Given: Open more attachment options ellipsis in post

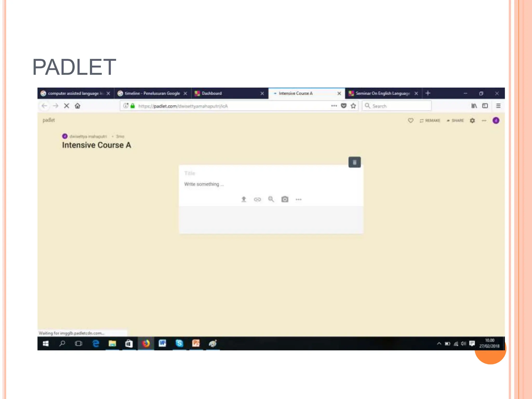Looking at the screenshot, I should tap(298, 199).
